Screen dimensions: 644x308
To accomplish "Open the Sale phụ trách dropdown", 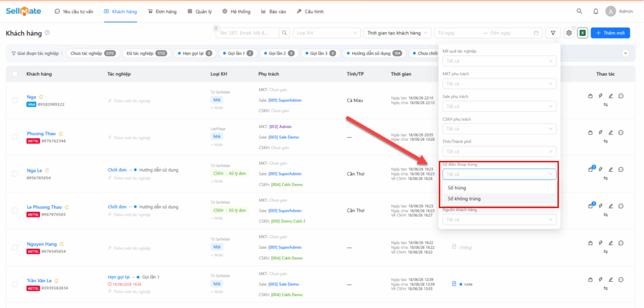I will (x=499, y=106).
